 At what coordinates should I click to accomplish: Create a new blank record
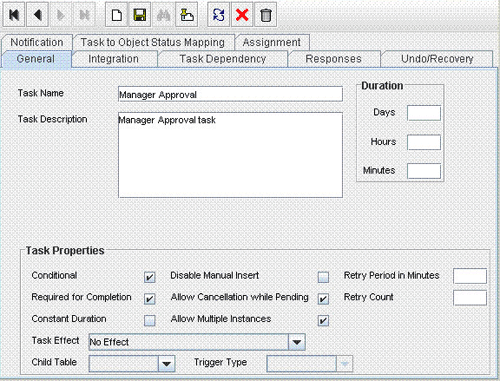pos(116,15)
